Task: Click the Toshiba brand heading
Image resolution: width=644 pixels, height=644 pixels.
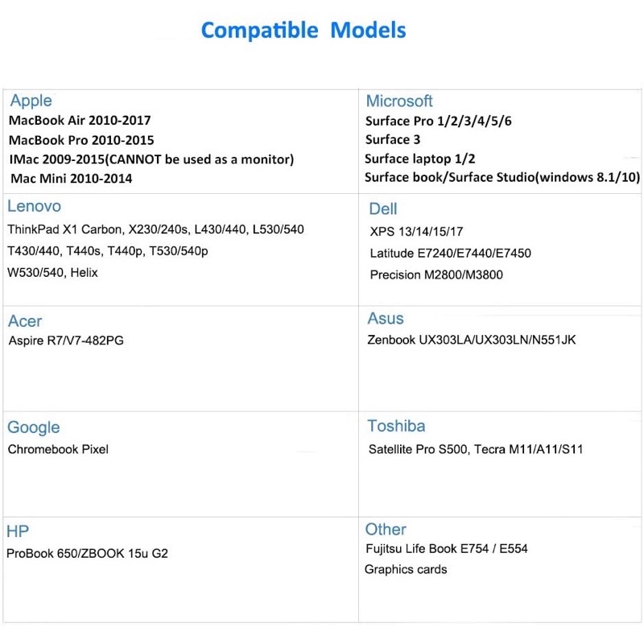Action: tap(396, 426)
